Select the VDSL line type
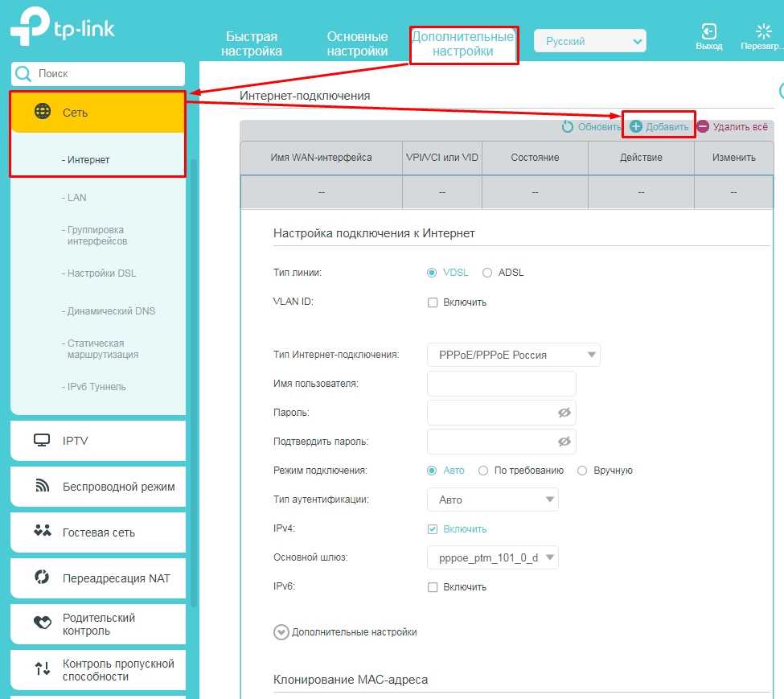Viewport: 784px width, 699px height. click(432, 273)
